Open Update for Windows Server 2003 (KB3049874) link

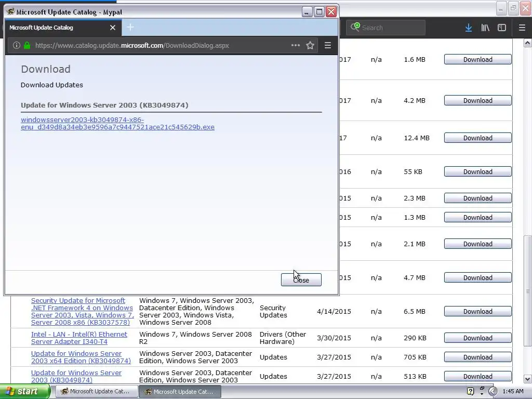[76, 376]
